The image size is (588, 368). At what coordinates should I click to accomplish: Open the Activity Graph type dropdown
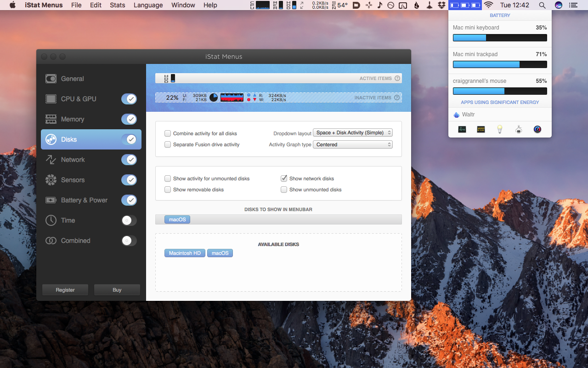[x=353, y=144]
